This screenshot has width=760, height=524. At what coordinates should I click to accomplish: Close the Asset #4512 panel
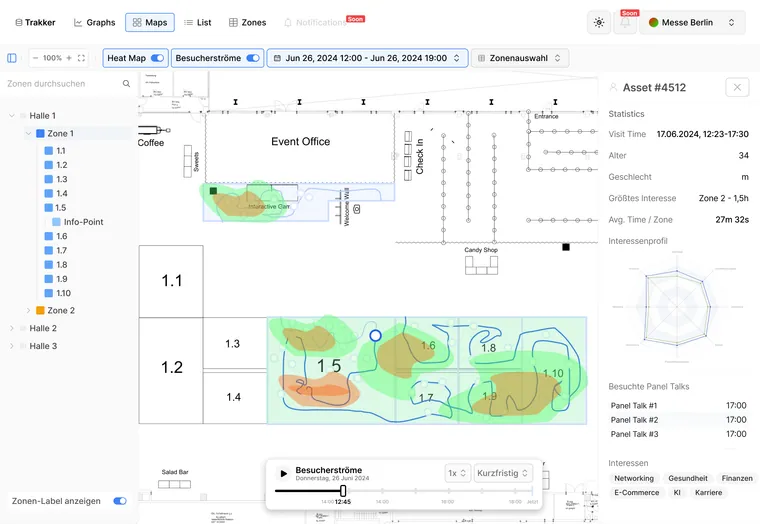(x=737, y=87)
